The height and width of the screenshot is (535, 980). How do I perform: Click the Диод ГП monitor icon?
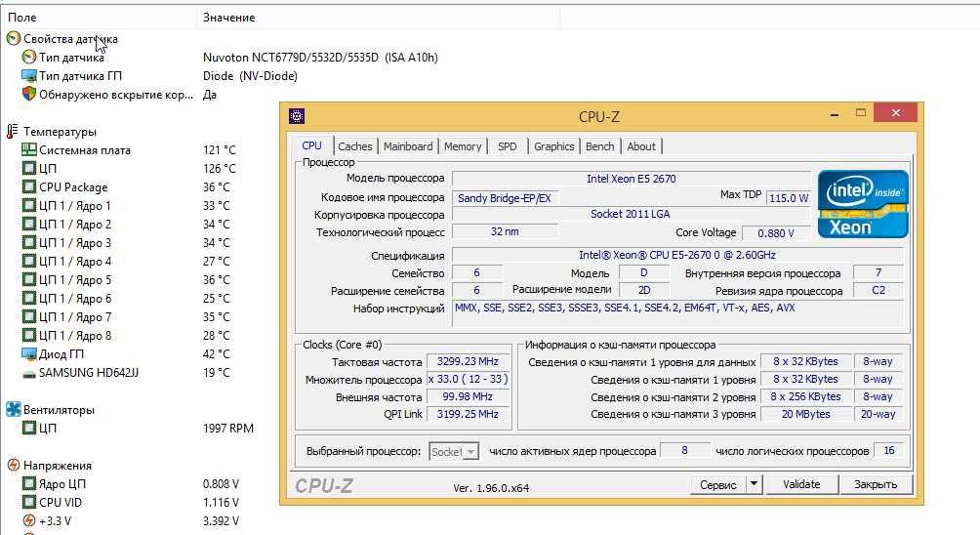point(28,353)
